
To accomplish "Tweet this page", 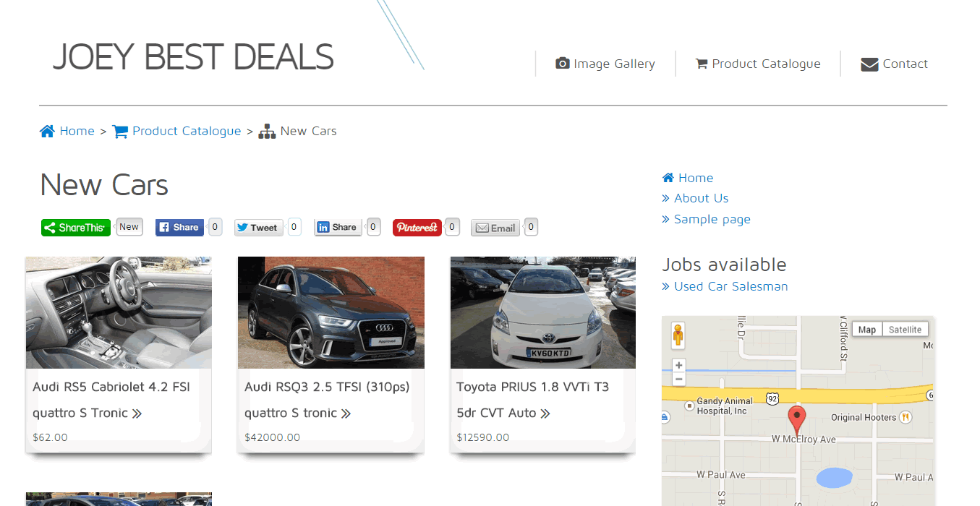I will point(258,228).
